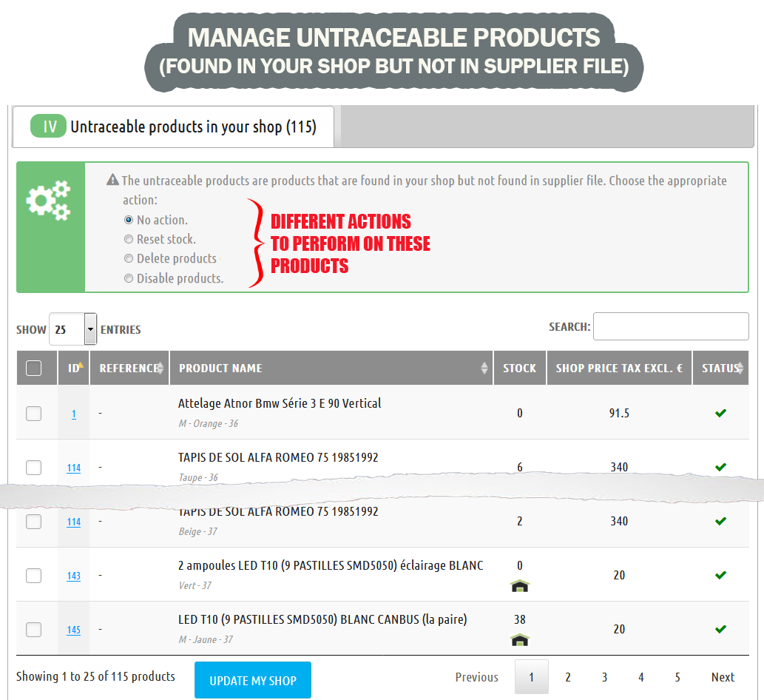Go to page 3 of results
This screenshot has height=700, width=764.
[x=604, y=677]
